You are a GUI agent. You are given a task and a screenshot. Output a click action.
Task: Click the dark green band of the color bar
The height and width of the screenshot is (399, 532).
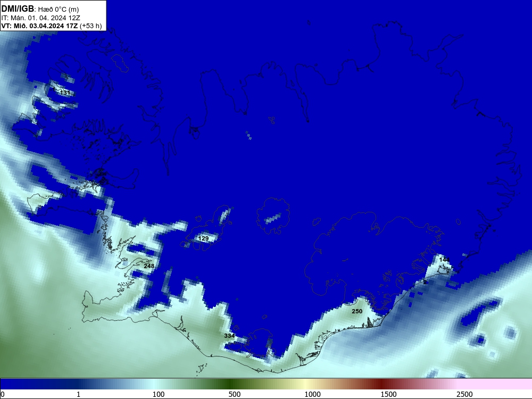[231, 384]
